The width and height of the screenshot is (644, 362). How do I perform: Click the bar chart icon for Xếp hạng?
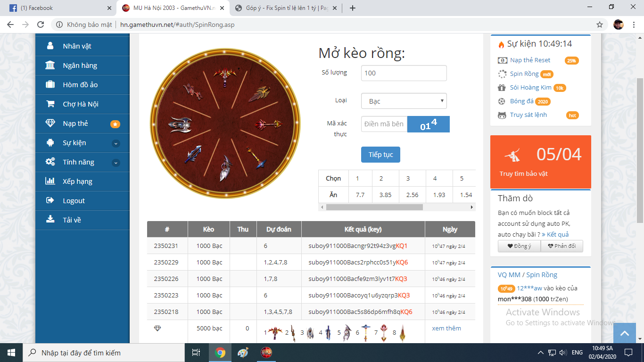coord(50,181)
